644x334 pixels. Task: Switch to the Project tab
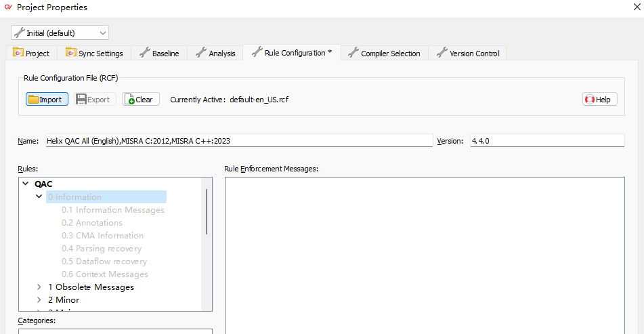31,54
